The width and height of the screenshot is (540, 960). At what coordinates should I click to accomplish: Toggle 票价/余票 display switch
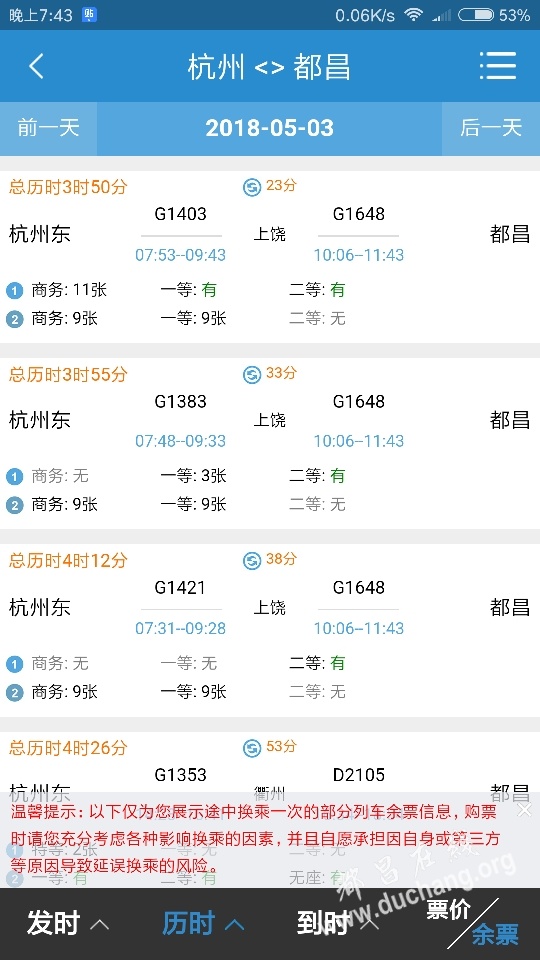coord(472,923)
